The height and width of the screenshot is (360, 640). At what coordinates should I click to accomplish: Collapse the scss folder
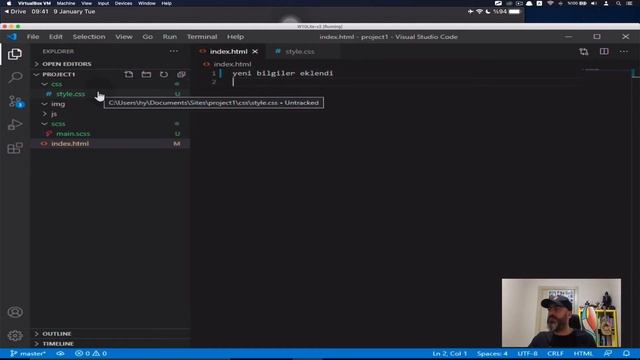coord(58,124)
